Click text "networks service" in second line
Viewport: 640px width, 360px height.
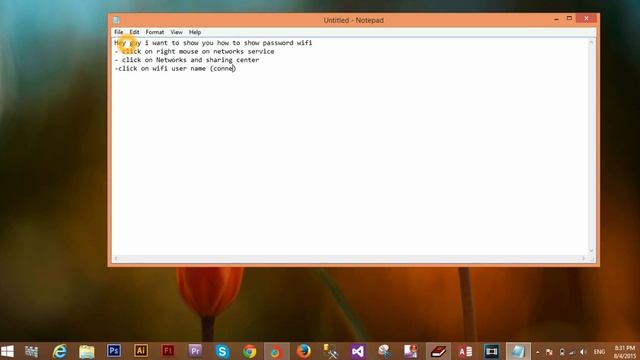coord(244,51)
